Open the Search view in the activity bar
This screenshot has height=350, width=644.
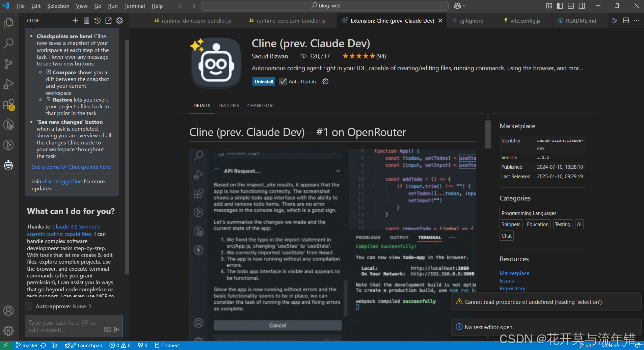[8, 43]
